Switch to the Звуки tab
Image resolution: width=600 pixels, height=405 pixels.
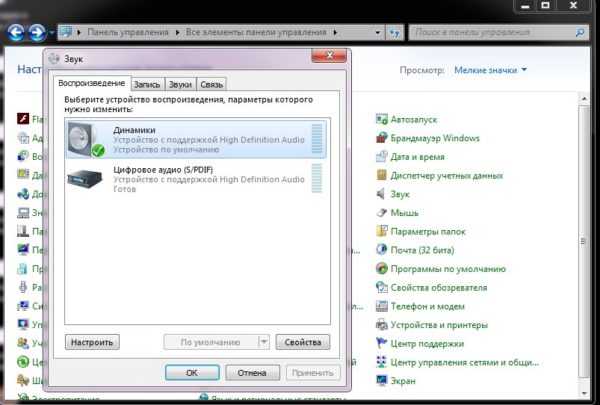pos(180,85)
